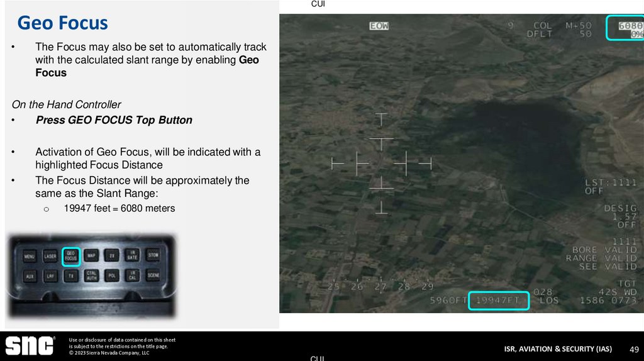This screenshot has width=644, height=361.
Task: Click the MENU button on the hand controller
Action: coord(30,256)
